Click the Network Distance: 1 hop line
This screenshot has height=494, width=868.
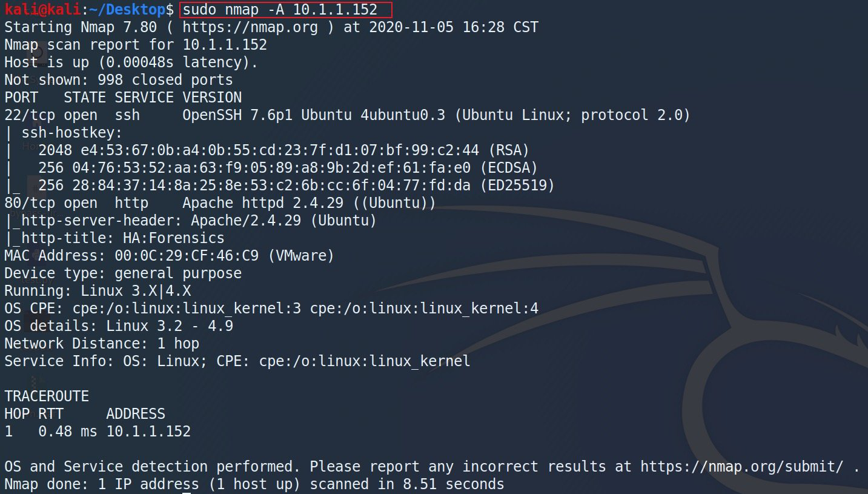coord(102,344)
